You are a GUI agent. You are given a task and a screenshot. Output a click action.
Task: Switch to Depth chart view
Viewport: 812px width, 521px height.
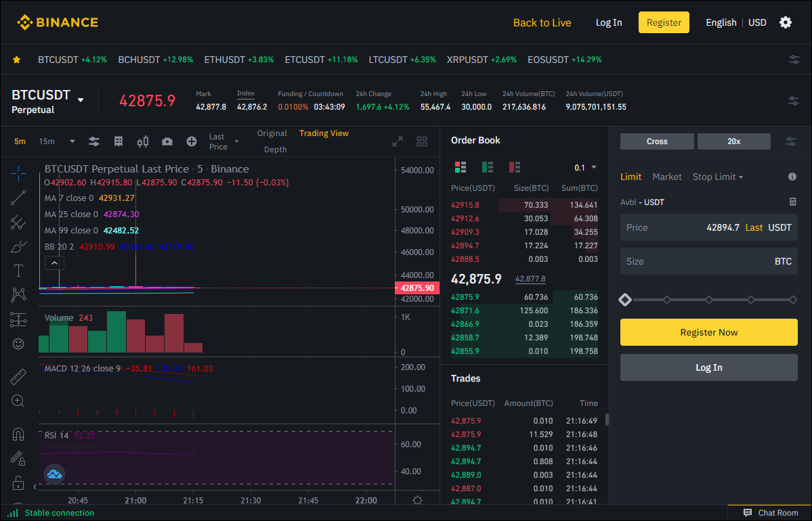click(275, 150)
